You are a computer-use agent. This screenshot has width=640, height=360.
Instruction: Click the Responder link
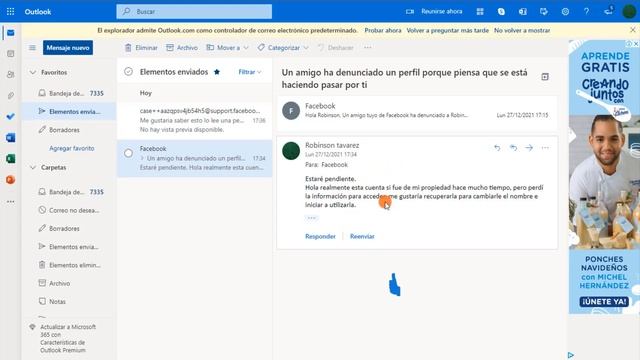320,236
